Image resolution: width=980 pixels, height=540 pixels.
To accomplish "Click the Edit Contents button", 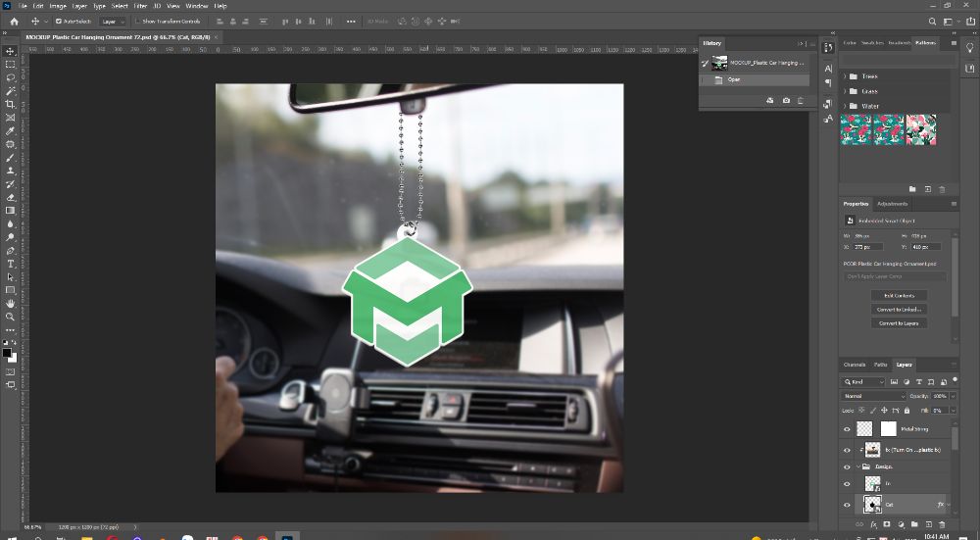I will click(x=899, y=296).
